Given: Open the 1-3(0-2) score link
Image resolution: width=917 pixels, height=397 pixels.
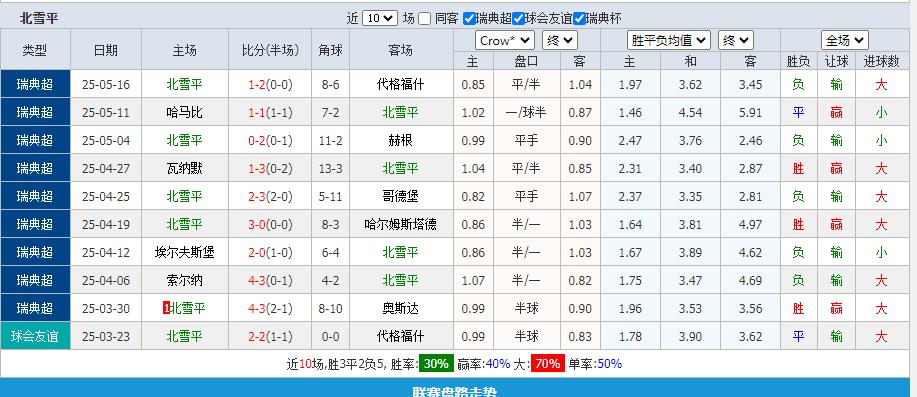Looking at the screenshot, I should pos(270,169).
